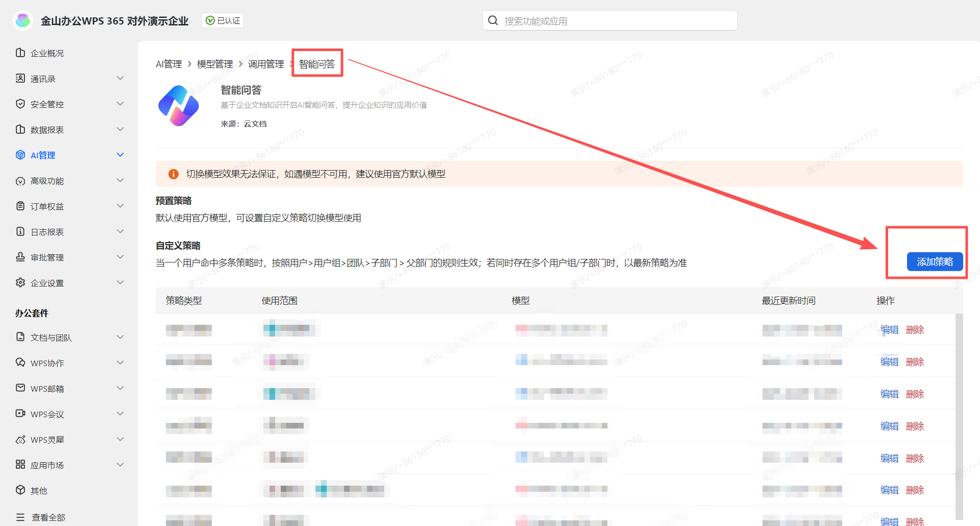Expand the 企业设置 menu chevron
980x526 pixels.
[x=120, y=282]
